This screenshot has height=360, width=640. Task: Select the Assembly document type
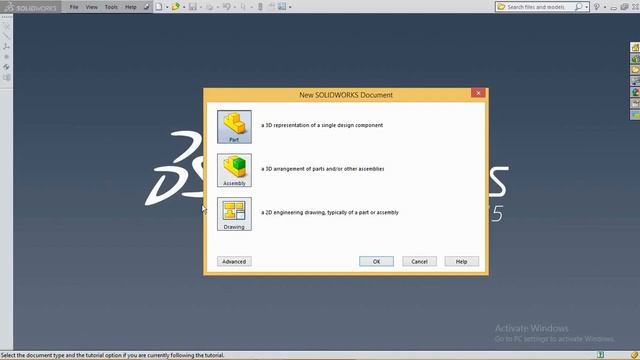[234, 170]
